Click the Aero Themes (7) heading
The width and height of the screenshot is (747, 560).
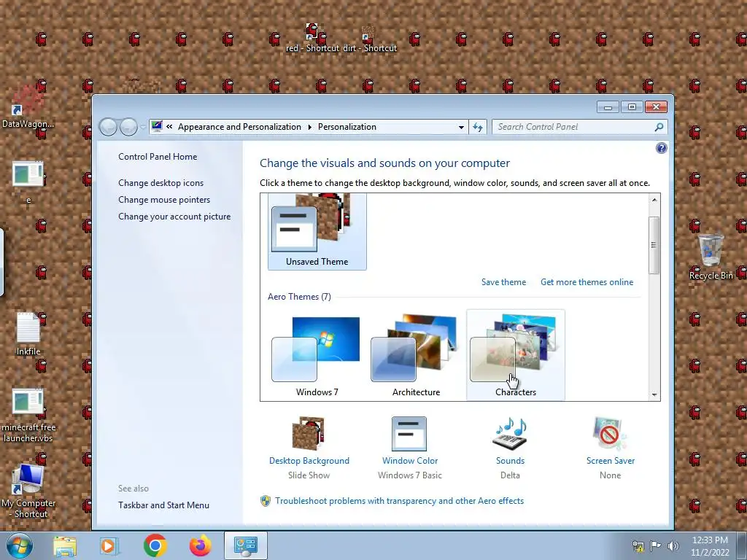click(x=299, y=297)
